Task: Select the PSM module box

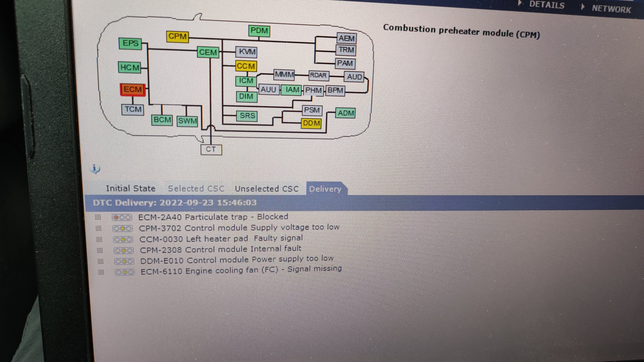Action: pyautogui.click(x=312, y=110)
